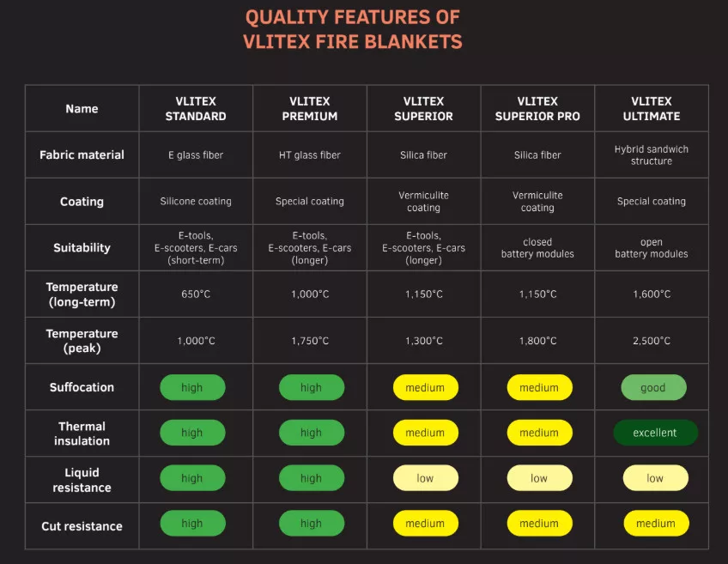728x564 pixels.
Task: Click the 'Hybrid sandwich structure' cell
Action: coord(651,155)
